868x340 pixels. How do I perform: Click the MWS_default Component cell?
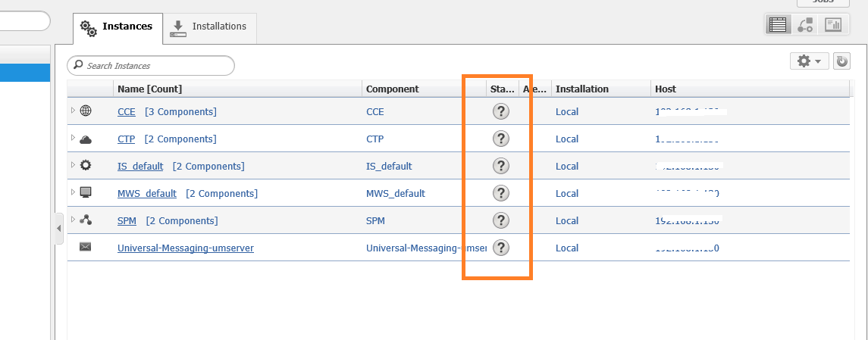point(395,194)
